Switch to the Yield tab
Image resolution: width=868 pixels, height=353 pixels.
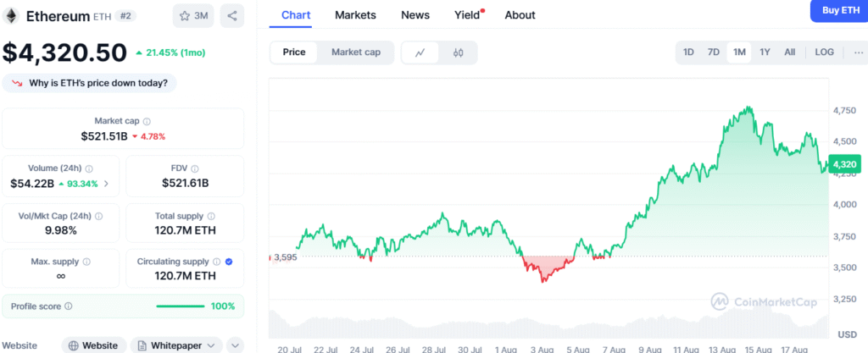[467, 14]
